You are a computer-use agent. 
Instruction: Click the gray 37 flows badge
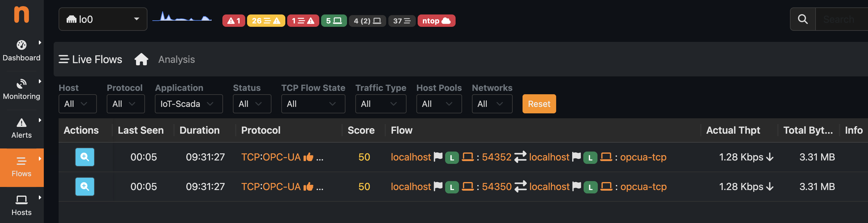click(402, 21)
